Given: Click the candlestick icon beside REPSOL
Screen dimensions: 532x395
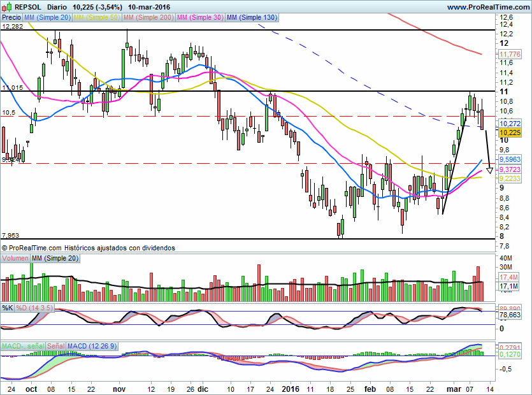Looking at the screenshot, I should 7,7.
